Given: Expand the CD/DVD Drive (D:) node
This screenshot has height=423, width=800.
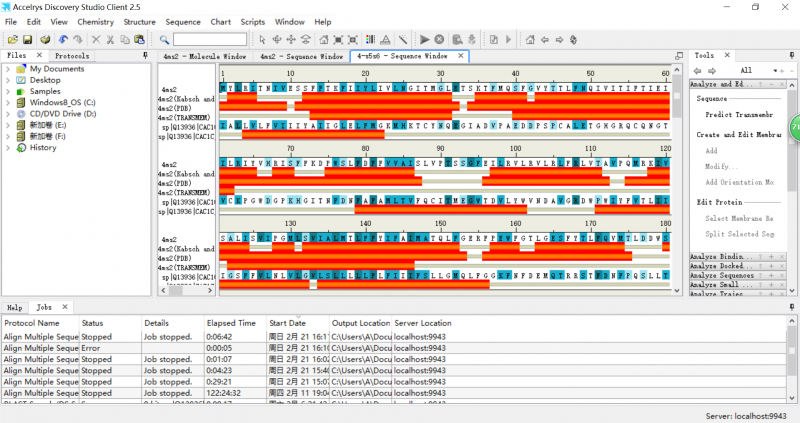Looking at the screenshot, I should coord(8,114).
